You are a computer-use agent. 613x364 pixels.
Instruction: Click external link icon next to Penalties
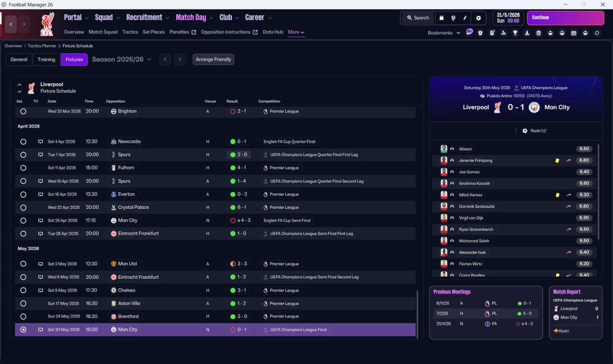[194, 32]
